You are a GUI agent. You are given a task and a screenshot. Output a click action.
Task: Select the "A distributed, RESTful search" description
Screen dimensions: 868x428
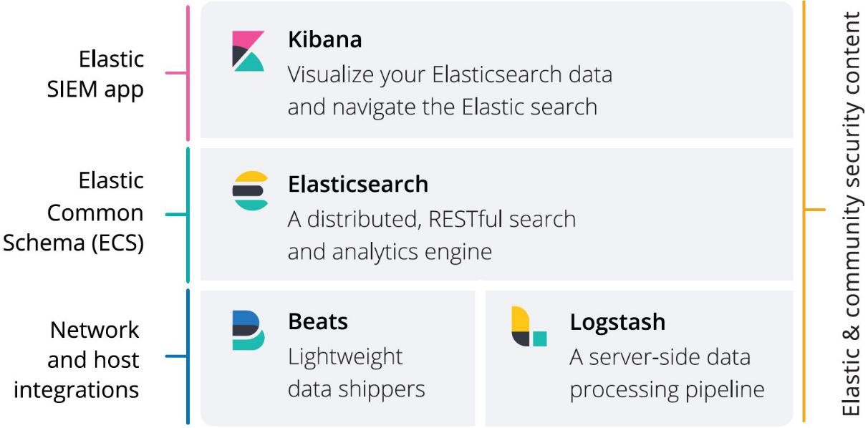click(431, 218)
